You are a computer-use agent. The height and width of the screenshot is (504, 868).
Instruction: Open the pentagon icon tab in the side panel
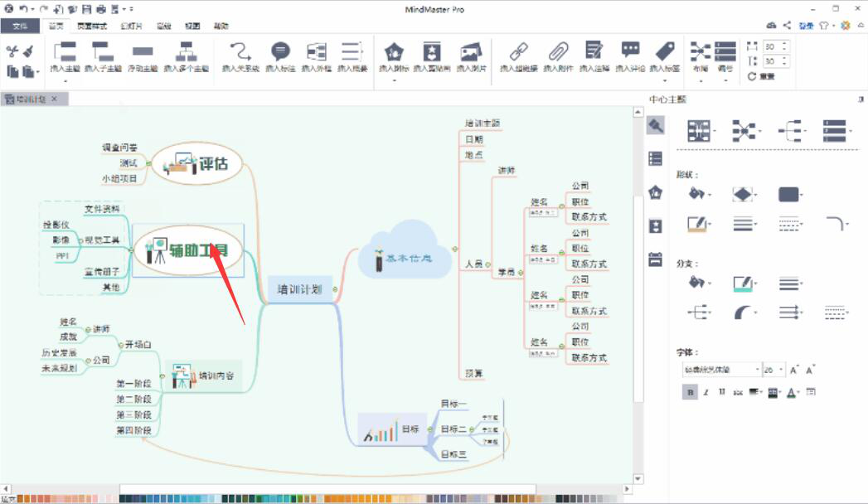656,192
